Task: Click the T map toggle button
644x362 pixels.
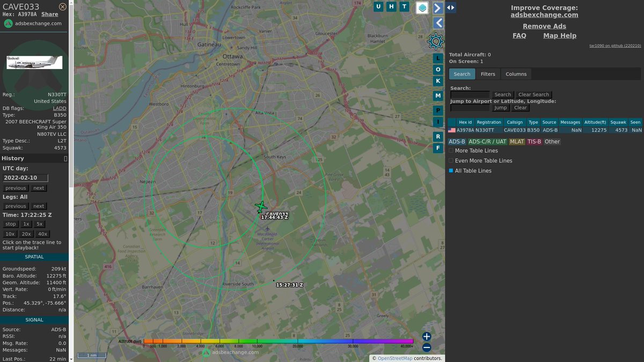Action: point(404,6)
